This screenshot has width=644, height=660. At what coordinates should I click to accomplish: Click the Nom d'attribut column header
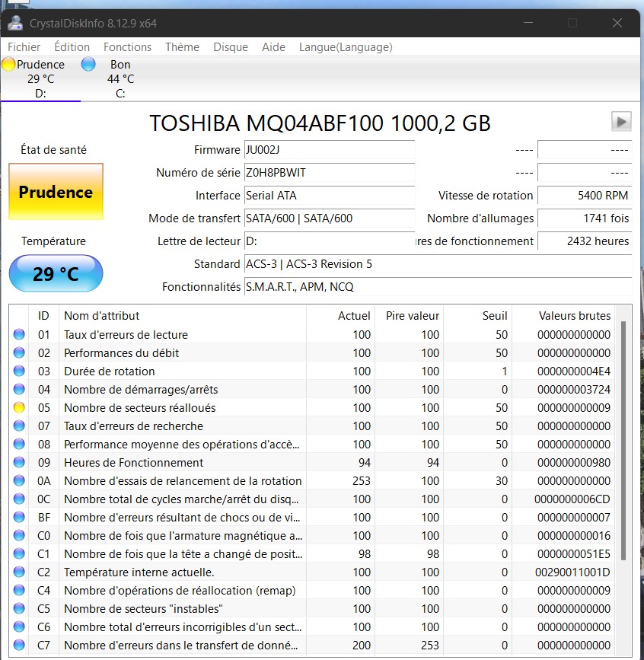coord(182,316)
